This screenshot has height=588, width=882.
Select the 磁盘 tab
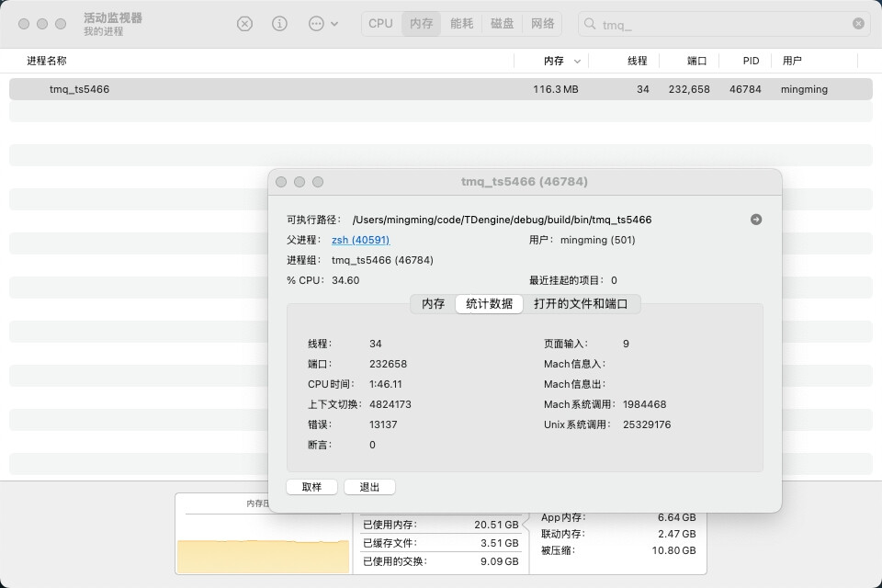[502, 24]
